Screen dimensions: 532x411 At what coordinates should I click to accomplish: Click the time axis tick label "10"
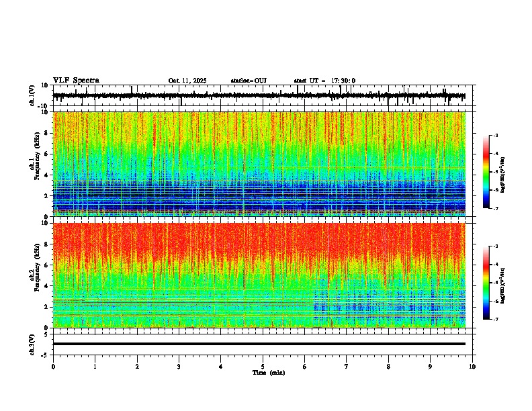tap(472, 367)
